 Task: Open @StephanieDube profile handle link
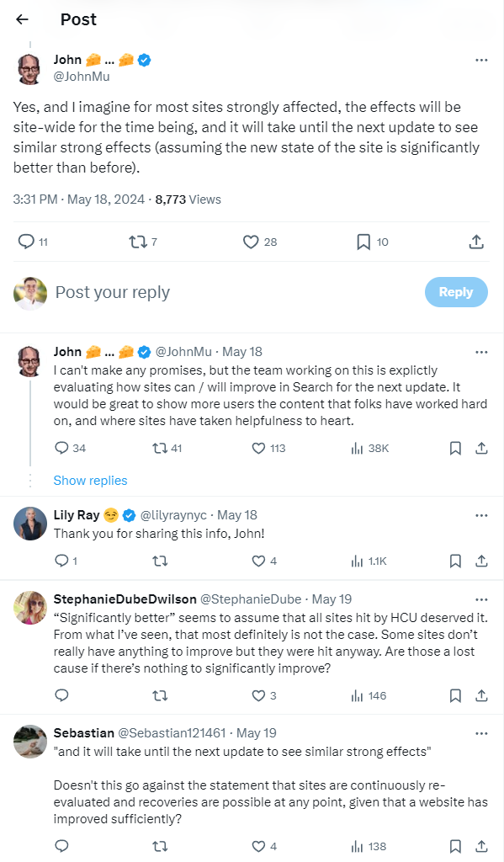point(250,599)
